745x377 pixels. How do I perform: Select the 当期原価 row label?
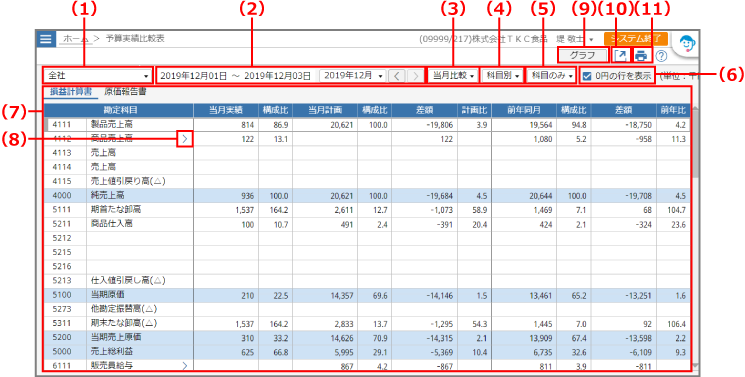coord(108,294)
